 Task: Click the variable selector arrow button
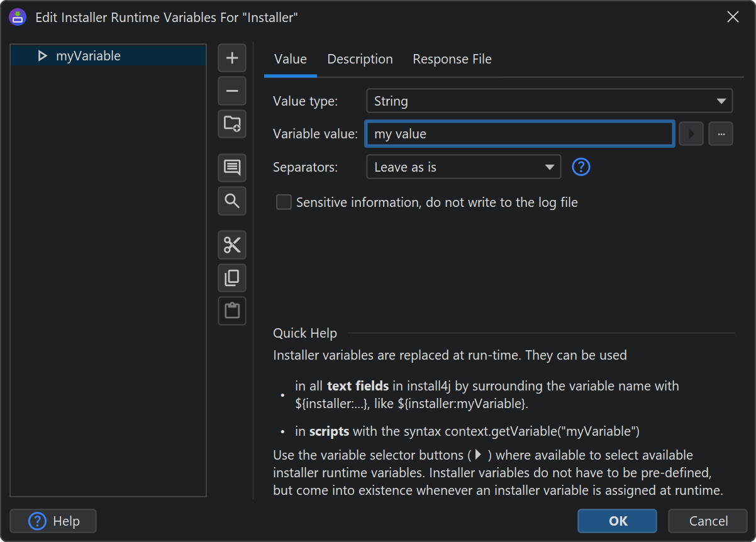click(691, 134)
